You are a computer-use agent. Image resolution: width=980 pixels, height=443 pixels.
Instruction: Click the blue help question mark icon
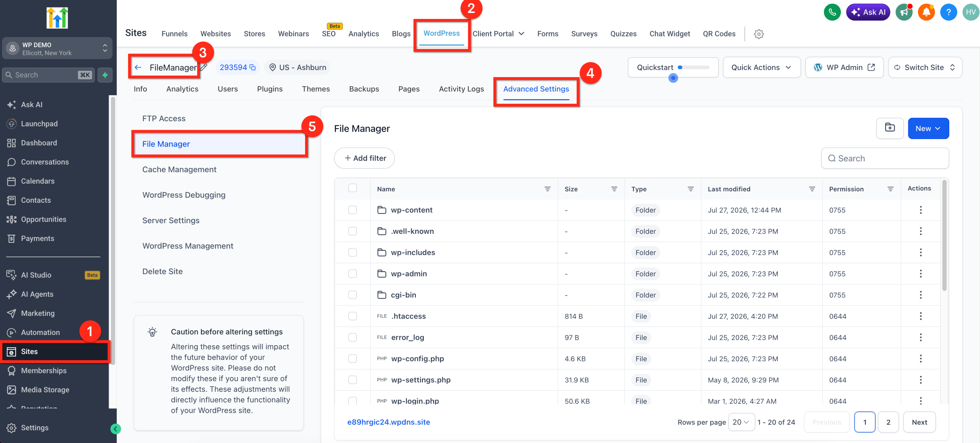(948, 12)
